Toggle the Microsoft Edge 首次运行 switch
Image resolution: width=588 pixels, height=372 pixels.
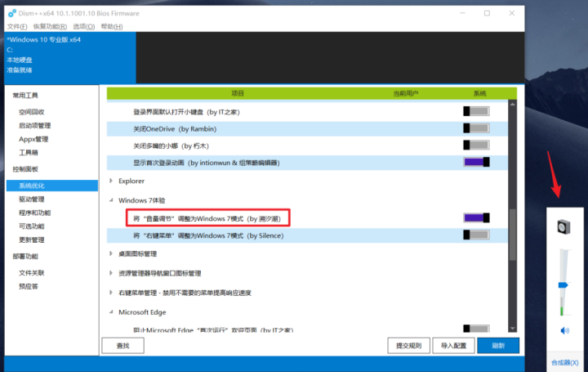click(x=476, y=329)
